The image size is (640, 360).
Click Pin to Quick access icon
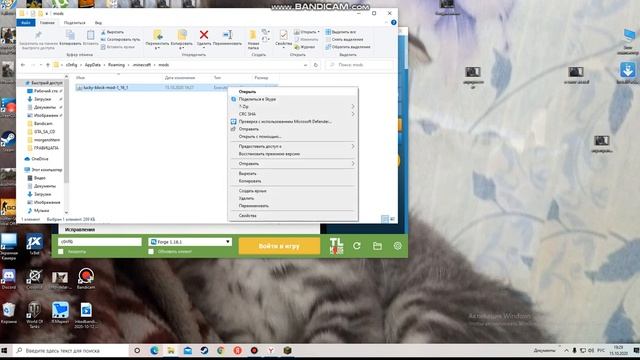(x=38, y=35)
